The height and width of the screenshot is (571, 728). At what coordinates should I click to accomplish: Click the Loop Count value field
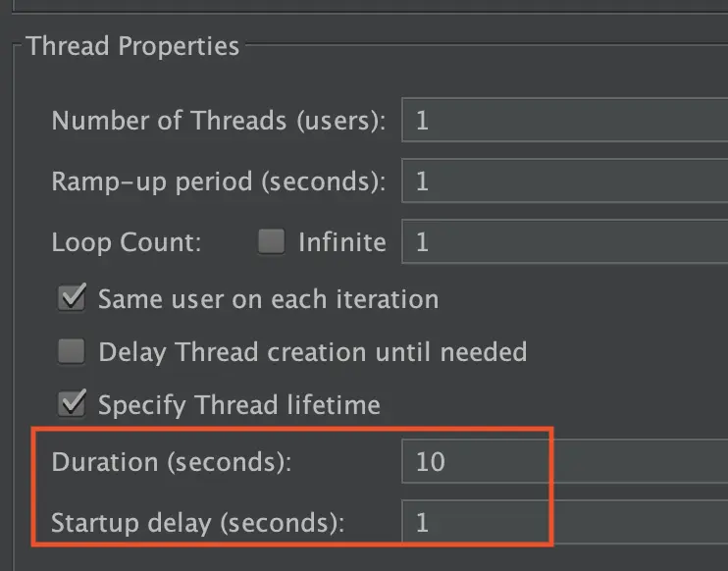click(x=564, y=241)
